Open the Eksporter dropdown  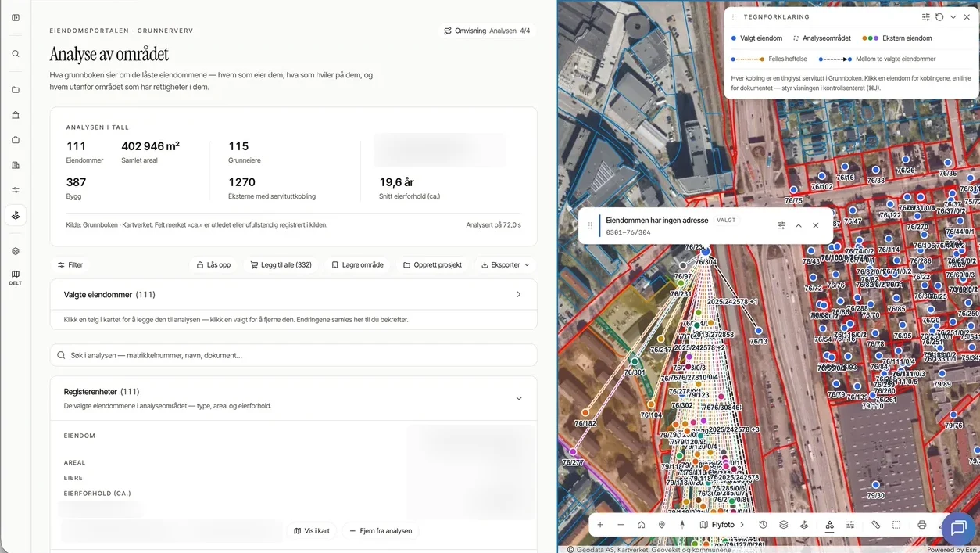506,264
